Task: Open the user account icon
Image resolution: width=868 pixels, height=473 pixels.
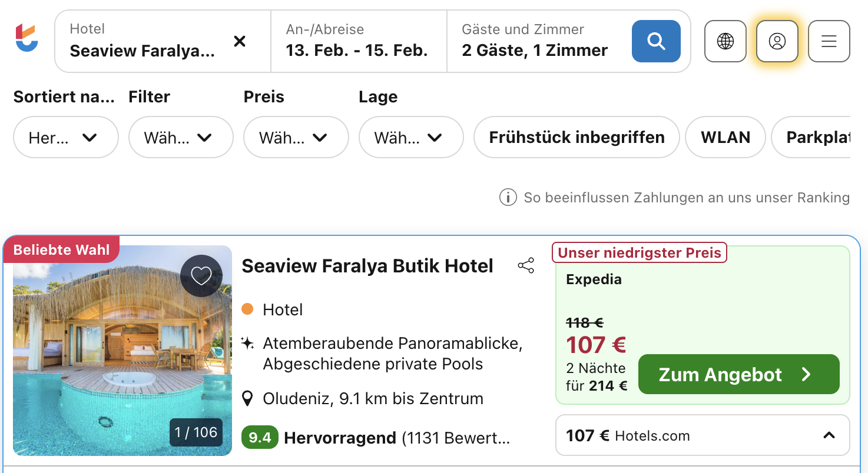Action: [777, 41]
